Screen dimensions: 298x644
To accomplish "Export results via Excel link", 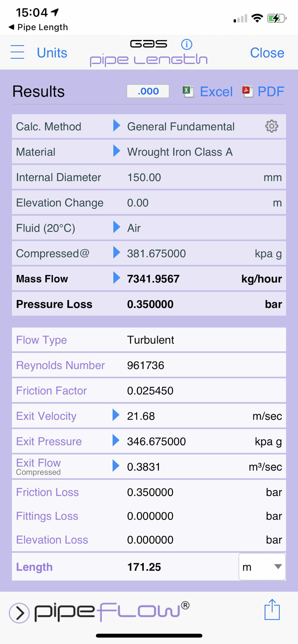I will [x=216, y=92].
